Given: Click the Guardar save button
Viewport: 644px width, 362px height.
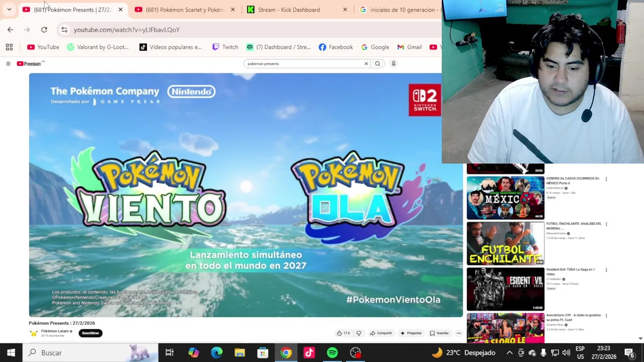Looking at the screenshot, I should tap(439, 333).
